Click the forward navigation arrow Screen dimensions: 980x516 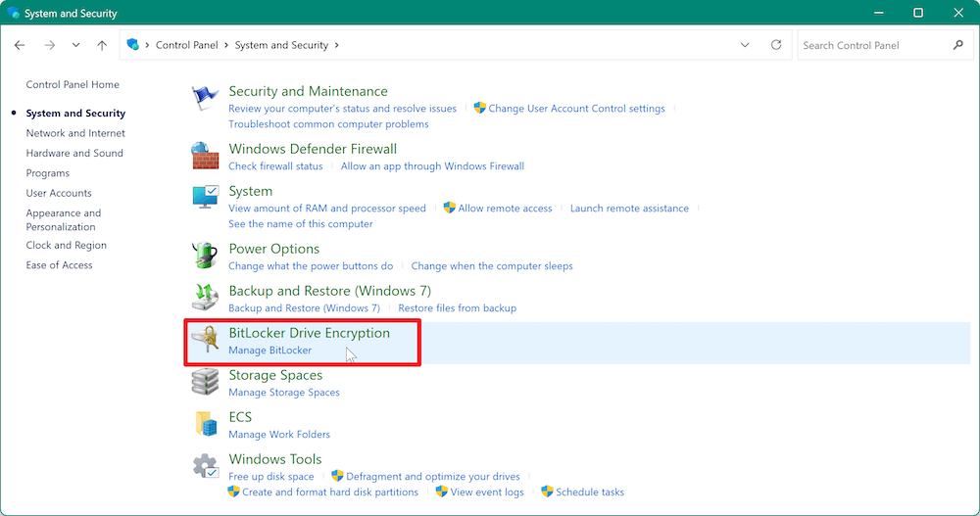(x=49, y=45)
